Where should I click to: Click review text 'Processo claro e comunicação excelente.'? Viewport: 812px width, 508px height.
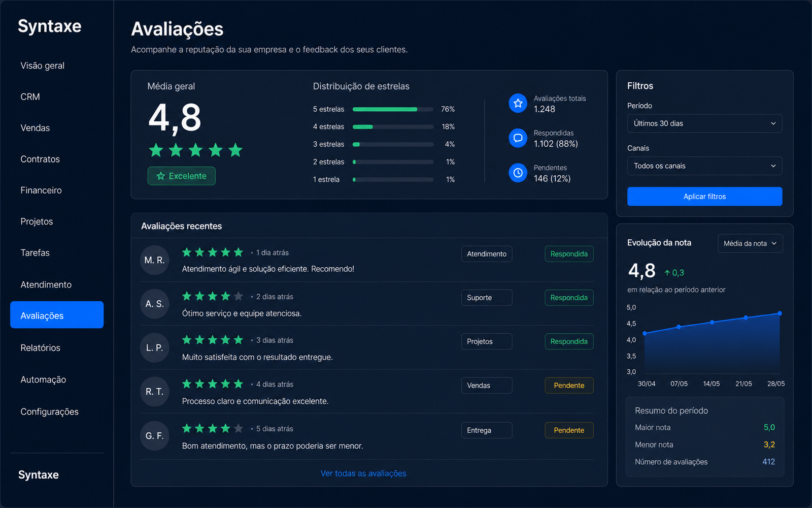[255, 401]
